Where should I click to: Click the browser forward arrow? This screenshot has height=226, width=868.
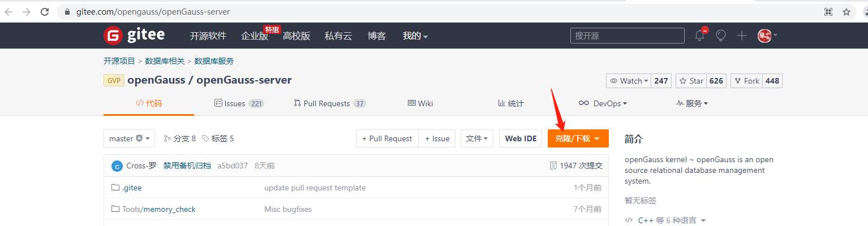coord(26,11)
